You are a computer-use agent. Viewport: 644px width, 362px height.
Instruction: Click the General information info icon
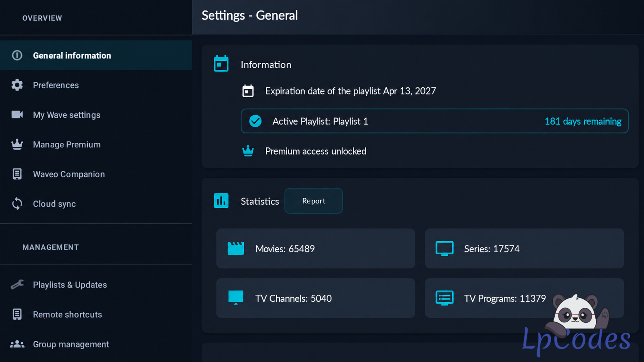[x=17, y=55]
